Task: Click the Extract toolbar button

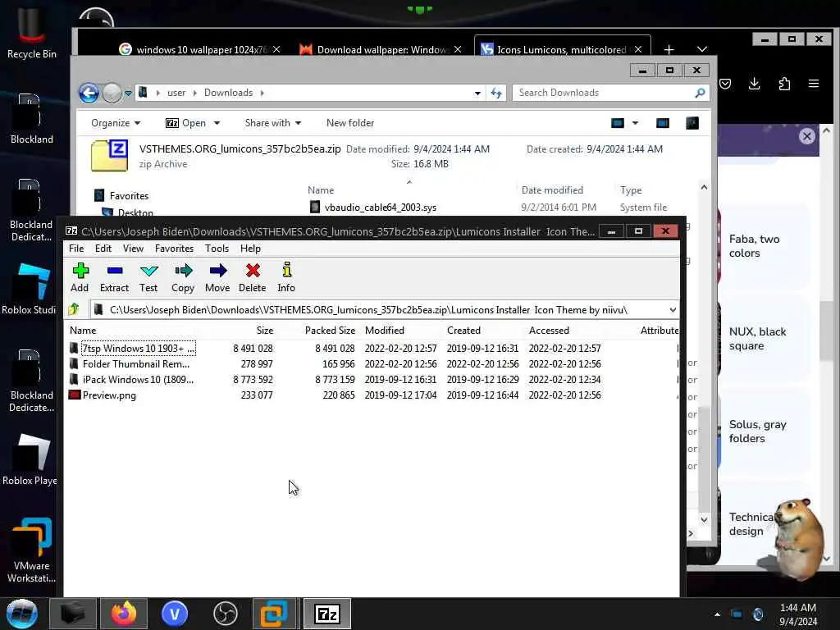Action: (114, 277)
